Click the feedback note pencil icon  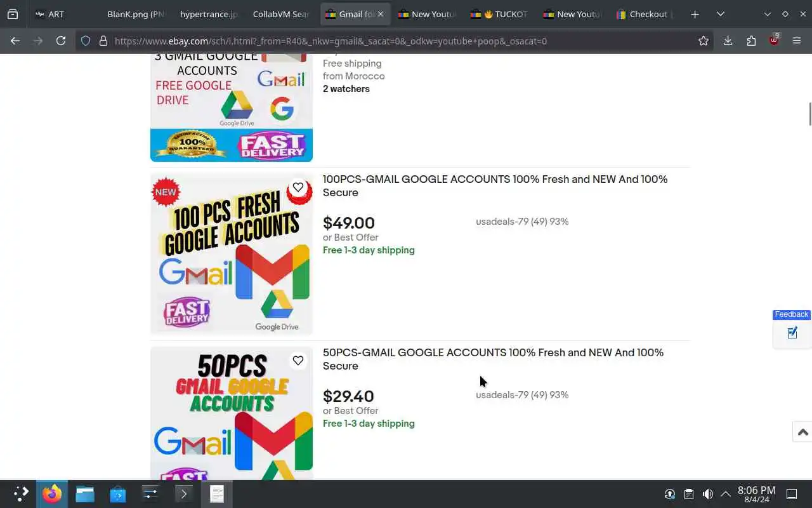pyautogui.click(x=792, y=333)
